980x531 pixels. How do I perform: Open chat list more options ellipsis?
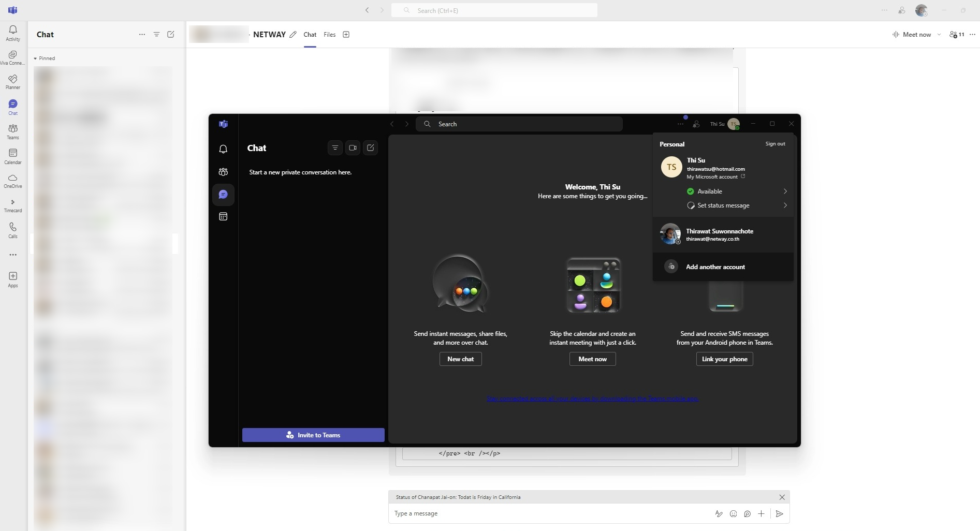[142, 35]
